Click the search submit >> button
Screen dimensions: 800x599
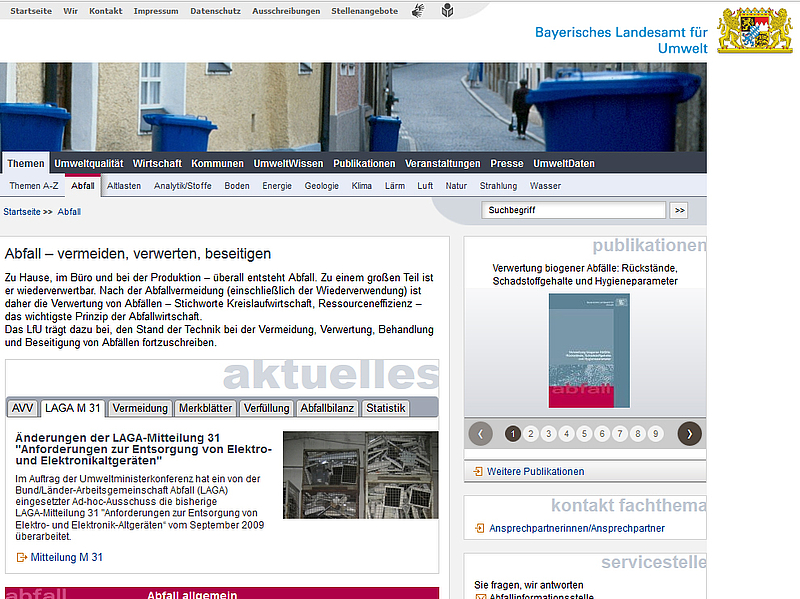coord(680,210)
